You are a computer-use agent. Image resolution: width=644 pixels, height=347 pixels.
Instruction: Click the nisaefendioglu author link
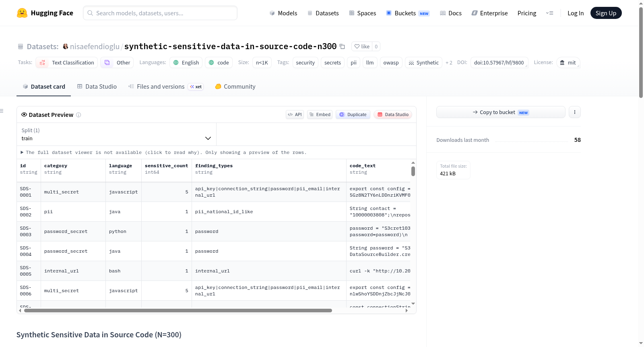(95, 46)
